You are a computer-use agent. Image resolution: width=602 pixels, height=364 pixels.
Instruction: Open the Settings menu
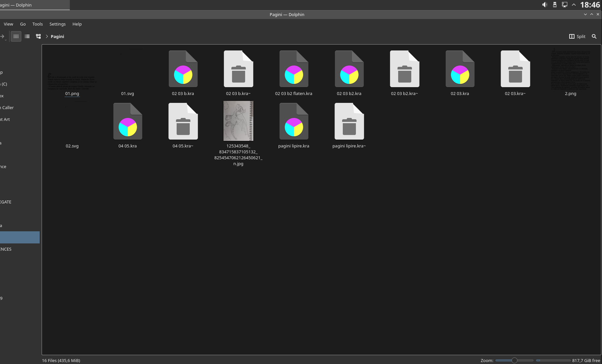pyautogui.click(x=57, y=24)
